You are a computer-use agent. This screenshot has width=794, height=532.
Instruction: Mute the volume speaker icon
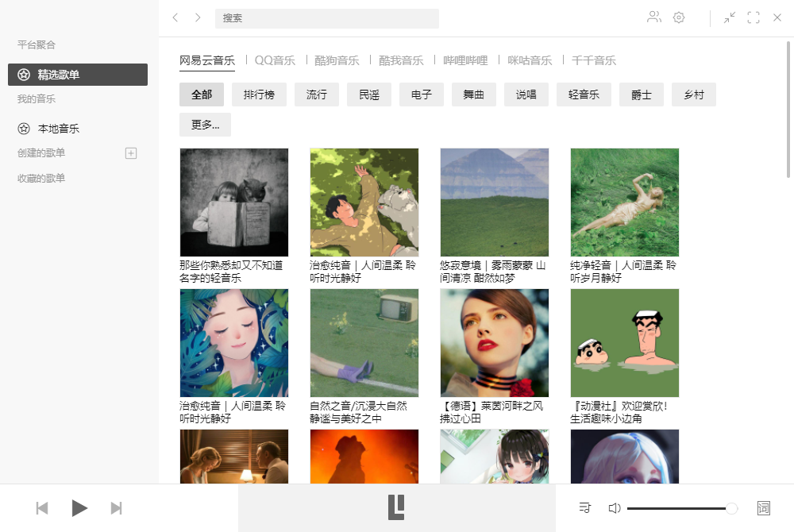coord(615,507)
